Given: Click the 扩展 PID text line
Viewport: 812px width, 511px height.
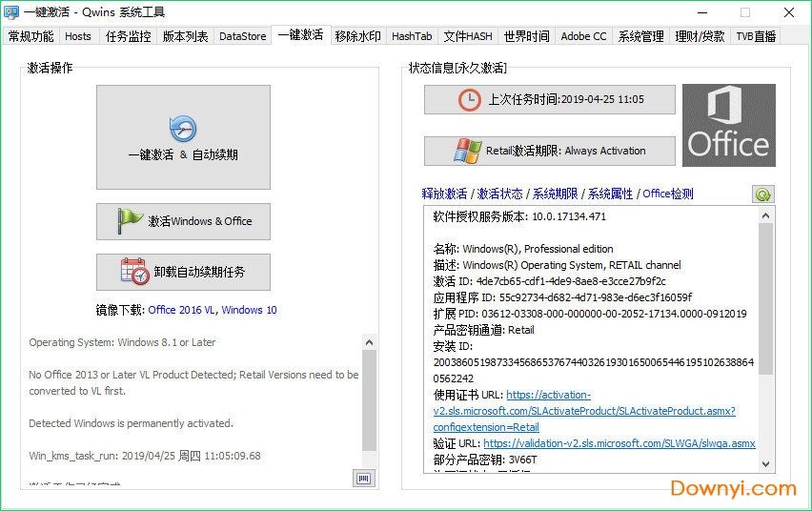Looking at the screenshot, I should point(590,314).
